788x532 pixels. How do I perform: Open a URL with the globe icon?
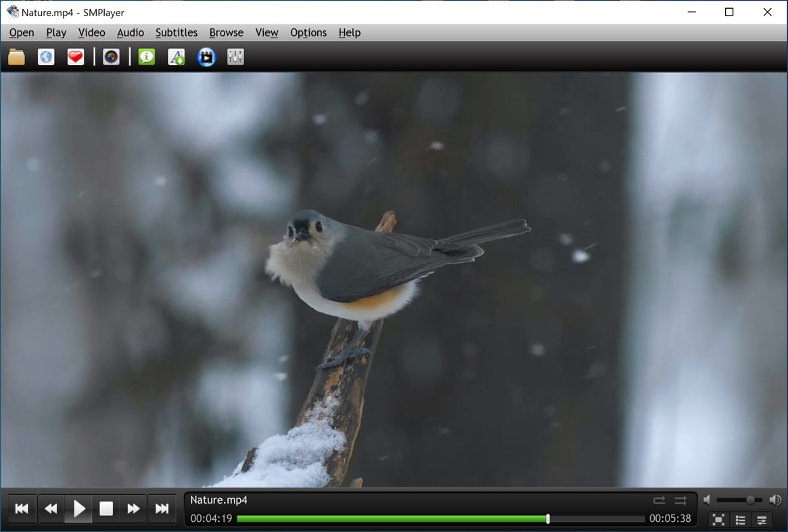tap(46, 57)
